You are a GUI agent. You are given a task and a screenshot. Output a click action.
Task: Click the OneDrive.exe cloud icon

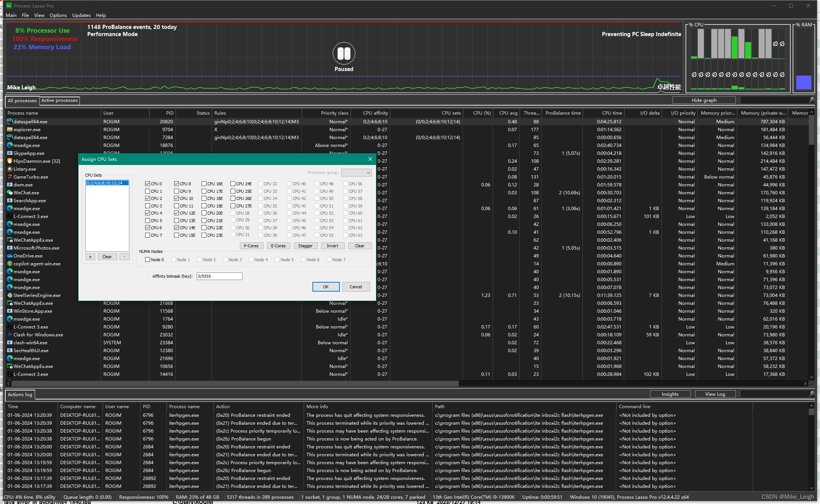(10, 256)
